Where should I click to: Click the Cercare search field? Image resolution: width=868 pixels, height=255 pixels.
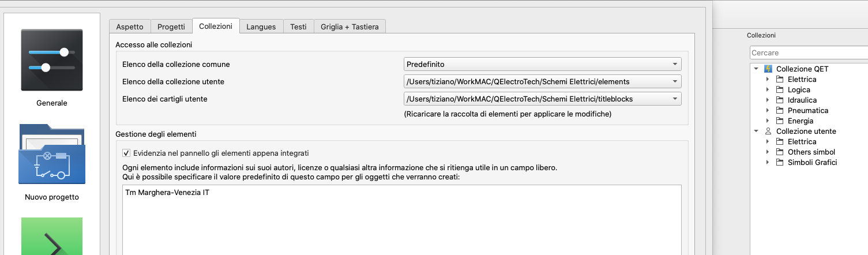(x=807, y=52)
